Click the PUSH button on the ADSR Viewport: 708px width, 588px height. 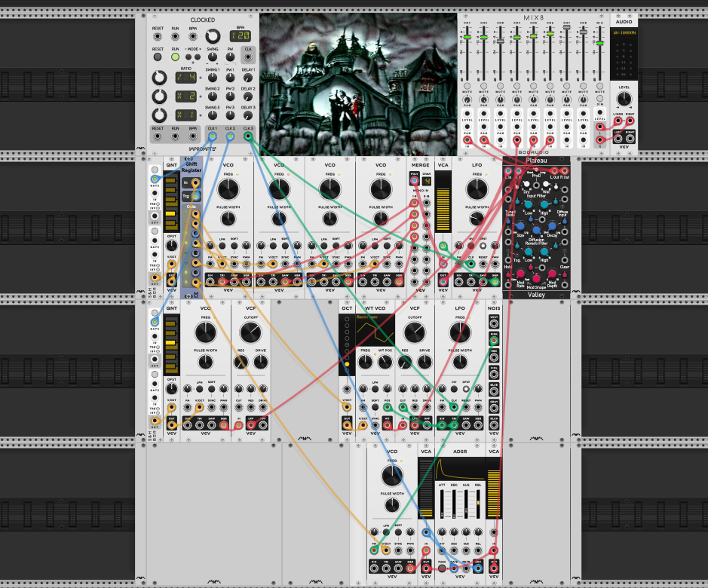point(442,568)
